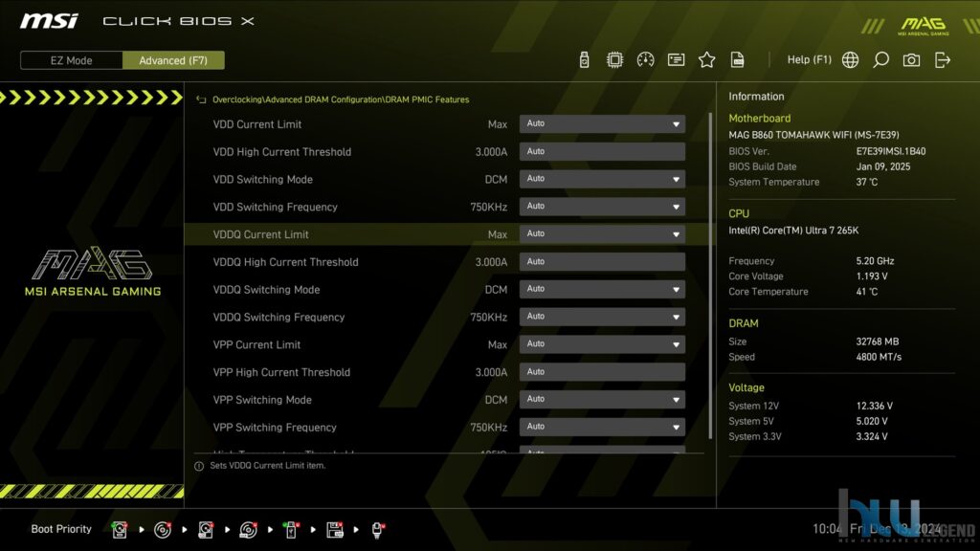Click the System 3.3V reading 3.324 V
Screen dimensions: 980x551
pos(872,436)
